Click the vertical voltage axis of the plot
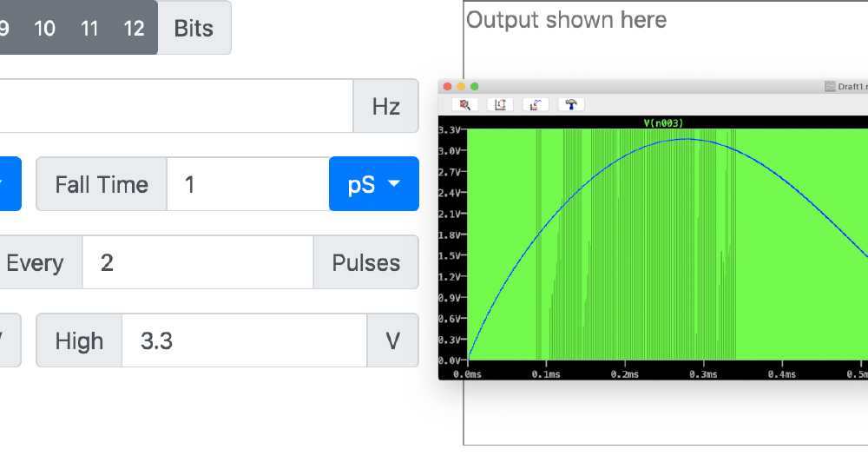The width and height of the screenshot is (868, 469). pos(451,243)
